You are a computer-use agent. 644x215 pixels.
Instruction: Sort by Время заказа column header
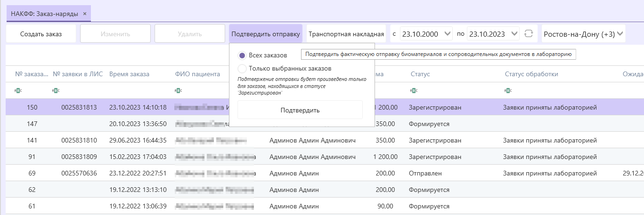coord(129,74)
